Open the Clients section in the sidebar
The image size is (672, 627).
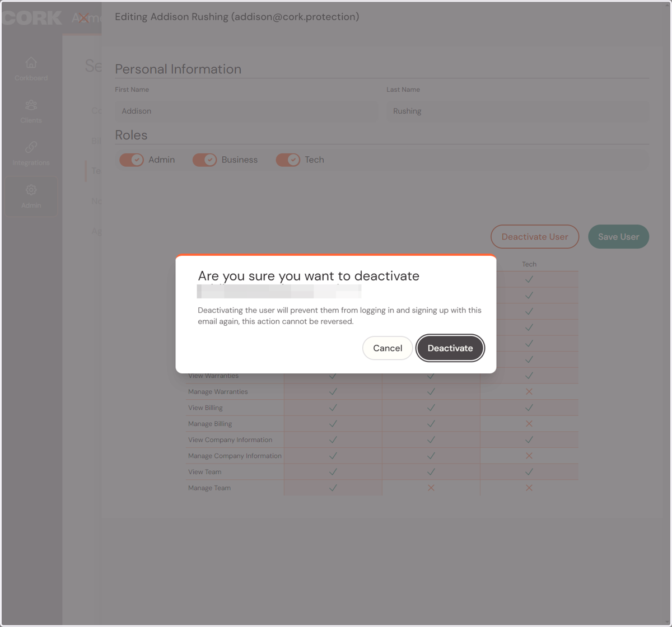31,111
